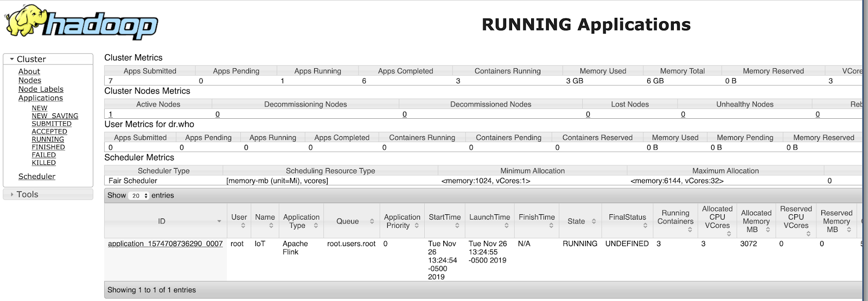Click the '[memory-mb (unit=Mi), vcores]' value
This screenshot has width=868, height=301.
coord(277,181)
